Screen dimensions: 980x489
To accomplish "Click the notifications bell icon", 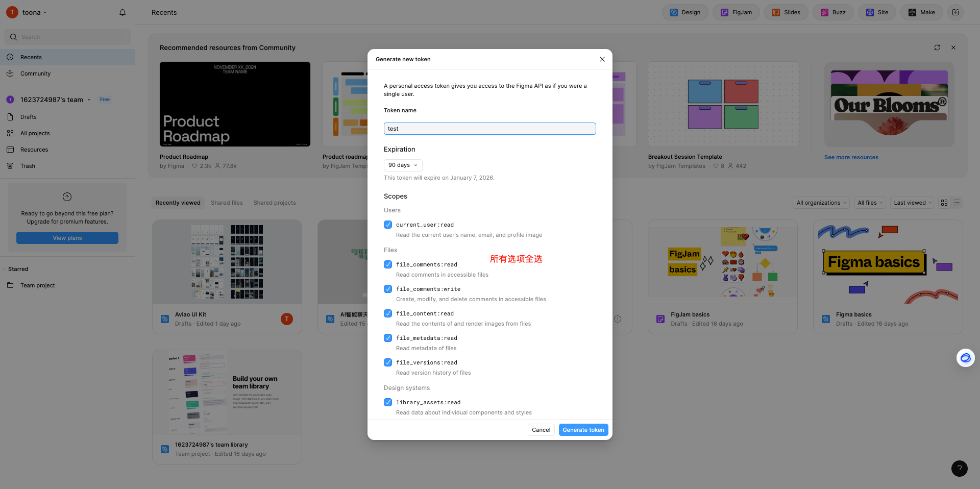I will pos(122,12).
